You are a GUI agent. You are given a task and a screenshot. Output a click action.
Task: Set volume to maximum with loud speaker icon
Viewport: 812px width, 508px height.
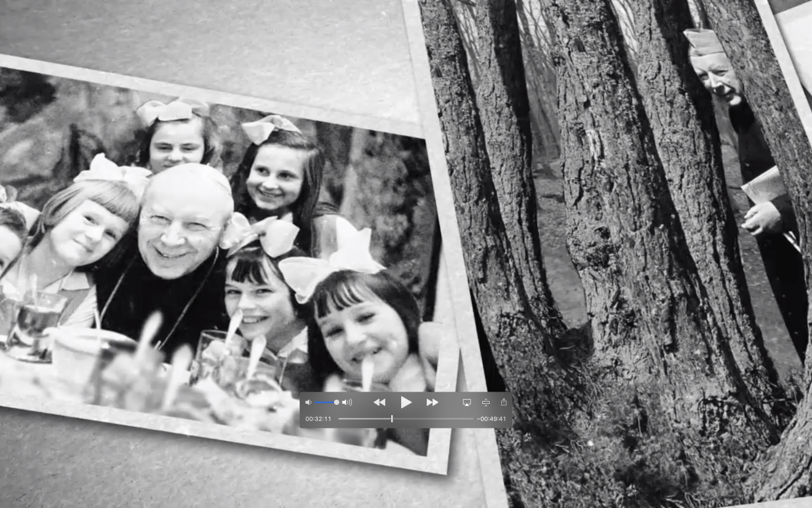pos(347,402)
